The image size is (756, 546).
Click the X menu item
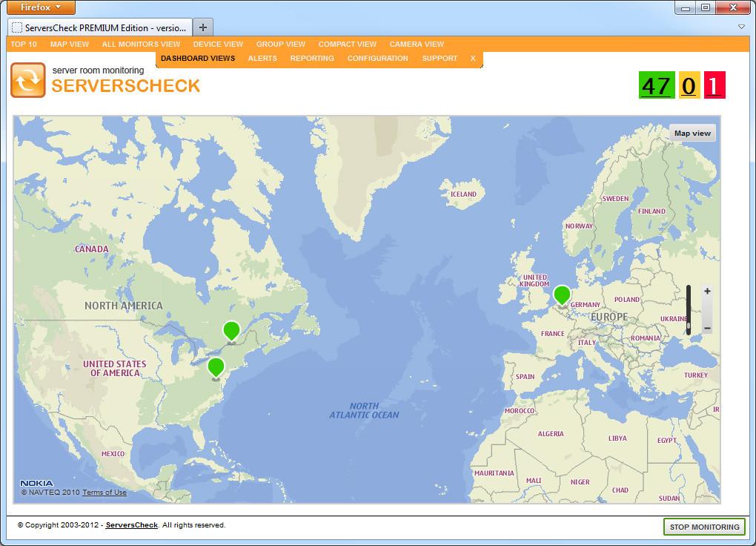[x=473, y=59]
